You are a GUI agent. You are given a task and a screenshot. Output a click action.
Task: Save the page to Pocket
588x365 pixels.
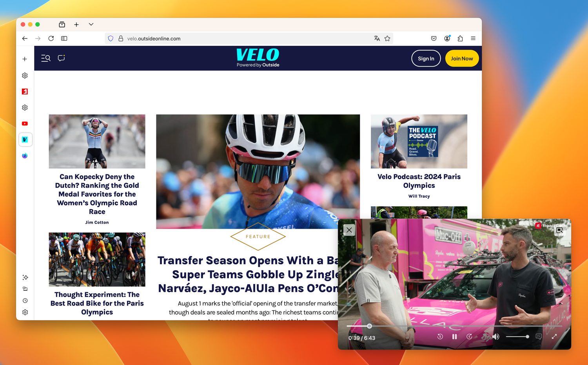pos(434,38)
